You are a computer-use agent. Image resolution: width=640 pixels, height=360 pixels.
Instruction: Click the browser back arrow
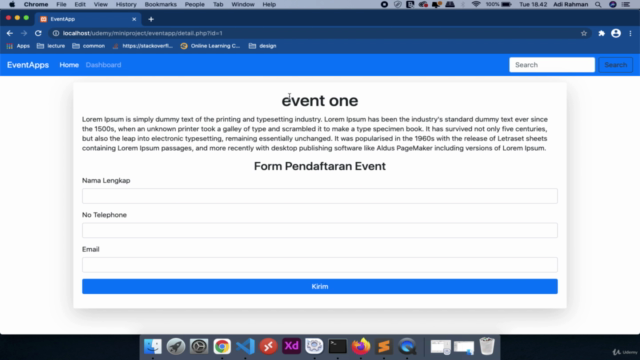coord(10,33)
